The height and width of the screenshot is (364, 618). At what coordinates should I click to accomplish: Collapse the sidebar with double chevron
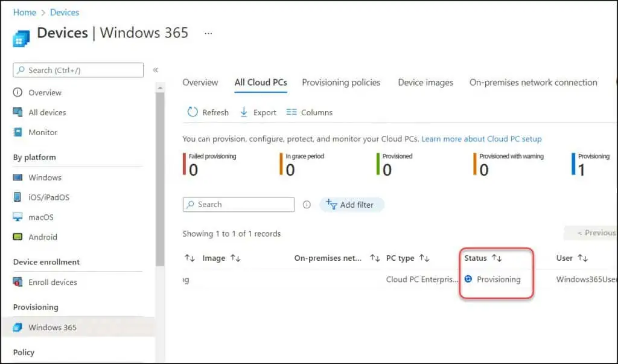[x=156, y=70]
